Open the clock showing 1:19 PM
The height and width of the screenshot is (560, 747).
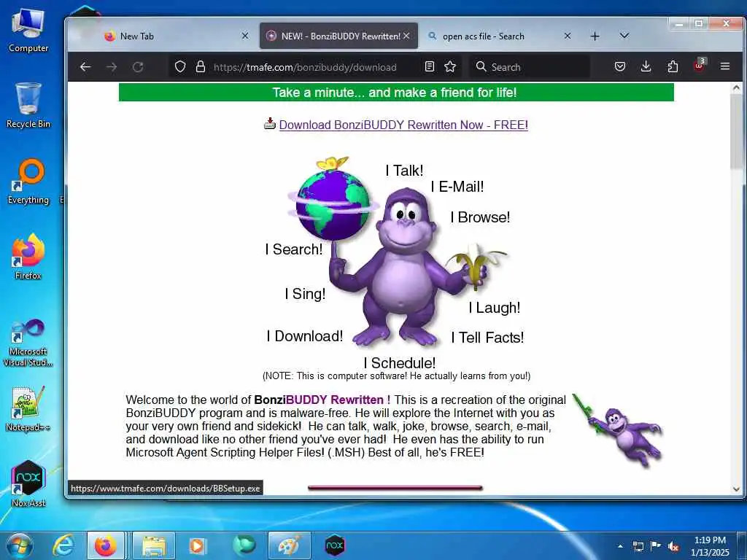pos(710,546)
